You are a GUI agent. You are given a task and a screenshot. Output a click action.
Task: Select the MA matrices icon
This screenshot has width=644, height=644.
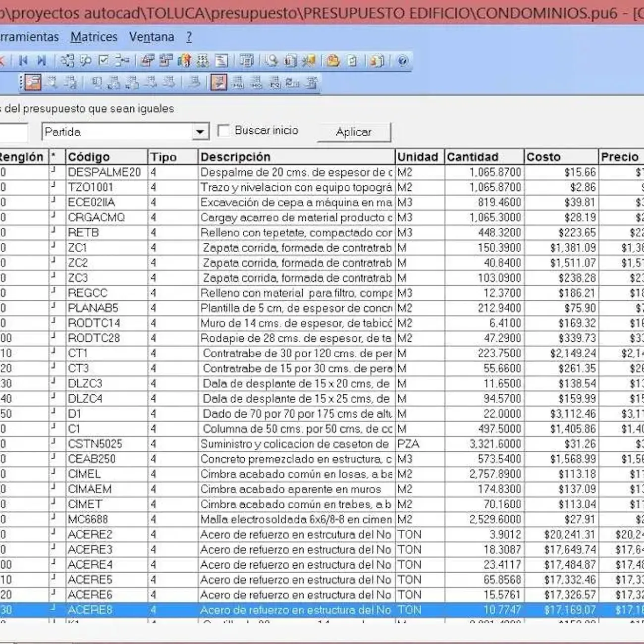coord(238,83)
